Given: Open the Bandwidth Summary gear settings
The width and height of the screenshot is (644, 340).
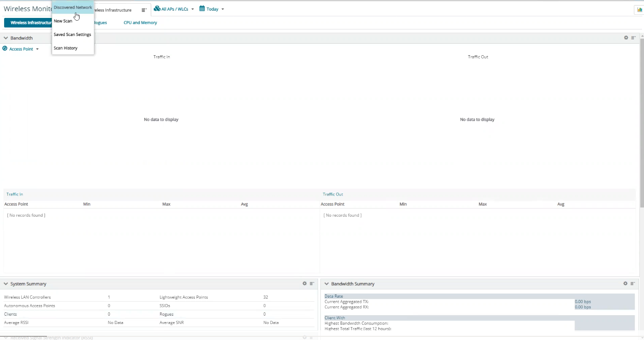Looking at the screenshot, I should click(x=625, y=284).
